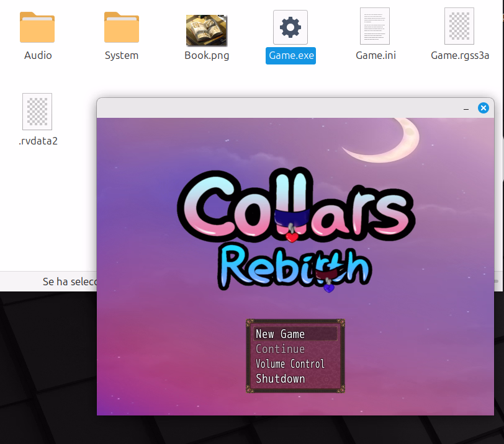Select the Game.exe gear icon
Image resolution: width=504 pixels, height=444 pixels.
pyautogui.click(x=290, y=27)
